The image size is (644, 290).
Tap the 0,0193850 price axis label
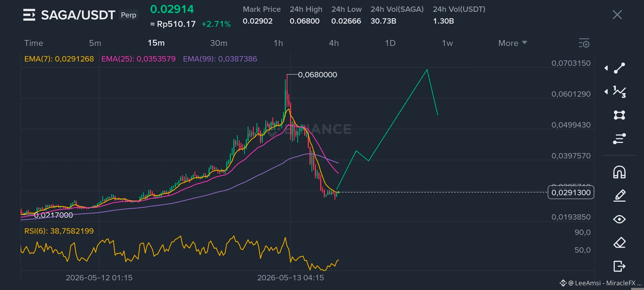(x=571, y=217)
